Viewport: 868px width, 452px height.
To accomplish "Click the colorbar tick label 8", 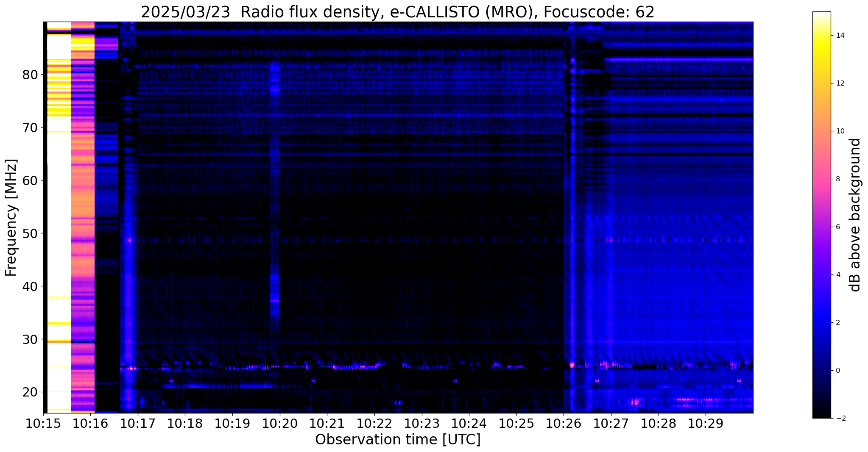I will click(837, 179).
